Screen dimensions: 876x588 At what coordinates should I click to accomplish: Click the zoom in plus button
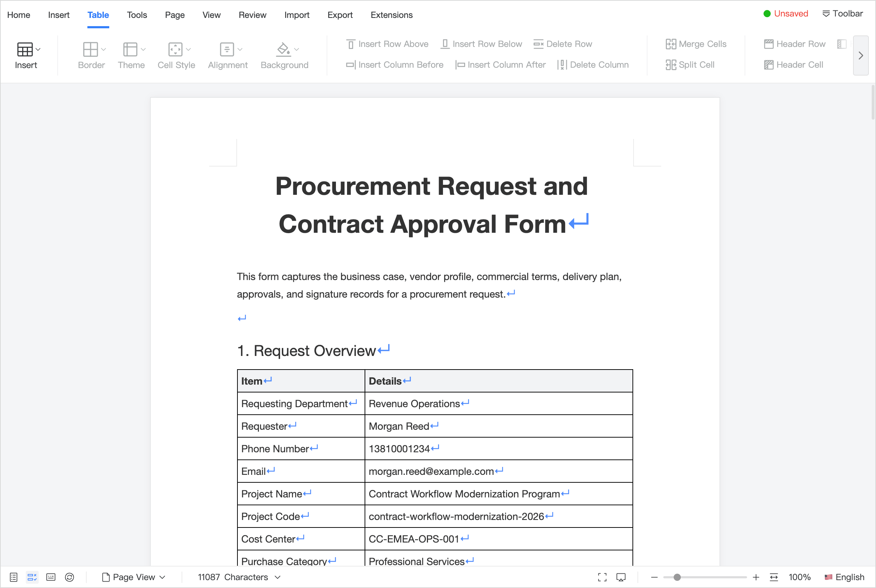756,577
